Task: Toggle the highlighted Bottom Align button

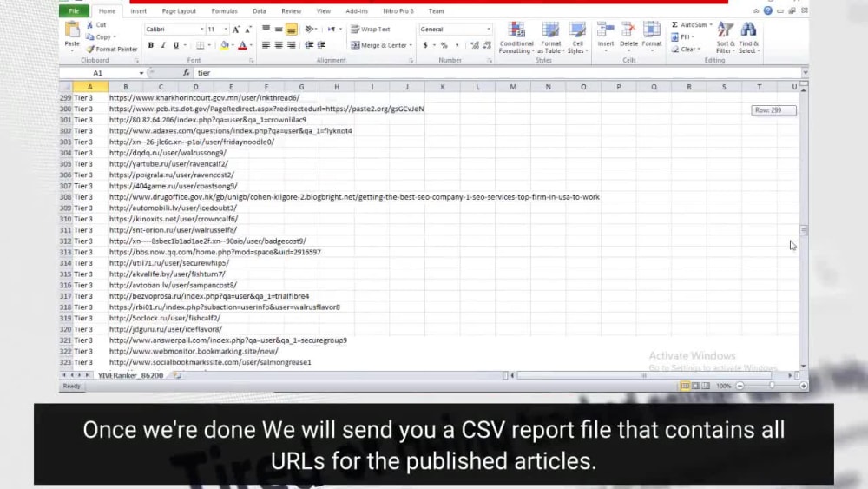Action: pos(291,30)
